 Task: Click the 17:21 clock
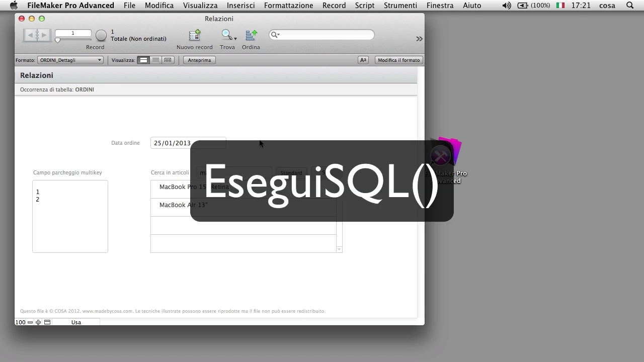point(581,6)
